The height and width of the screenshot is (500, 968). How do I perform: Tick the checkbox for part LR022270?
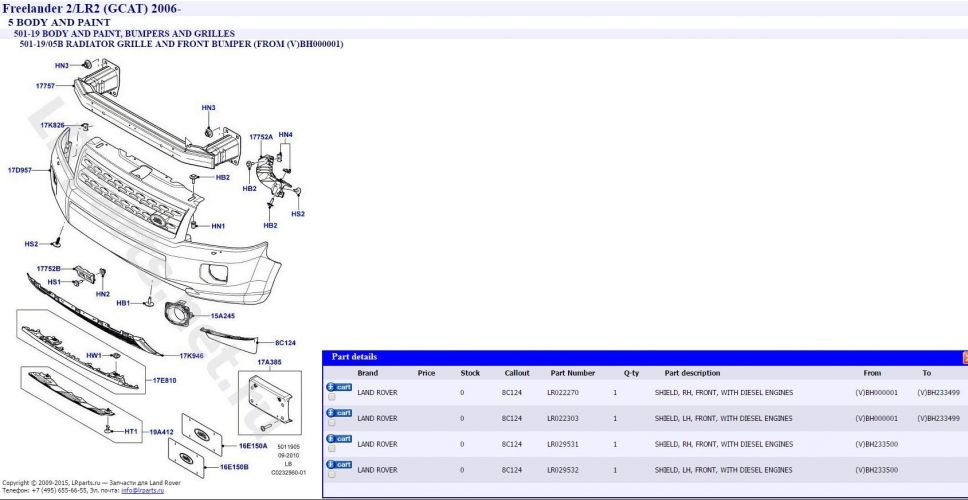tap(332, 397)
